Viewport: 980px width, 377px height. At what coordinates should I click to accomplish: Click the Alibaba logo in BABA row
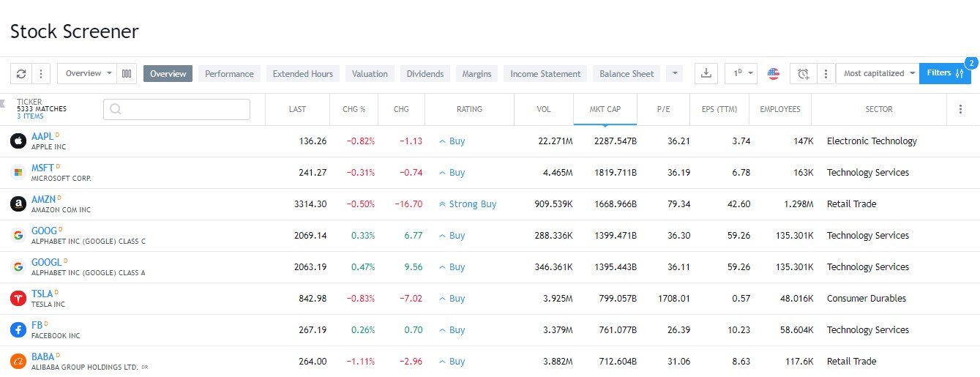tap(18, 362)
